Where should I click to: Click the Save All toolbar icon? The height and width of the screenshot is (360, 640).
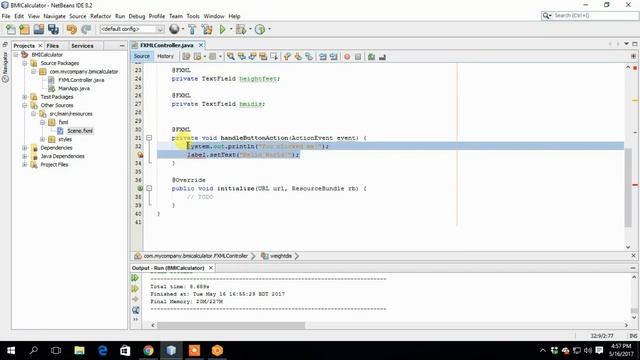[x=53, y=29]
